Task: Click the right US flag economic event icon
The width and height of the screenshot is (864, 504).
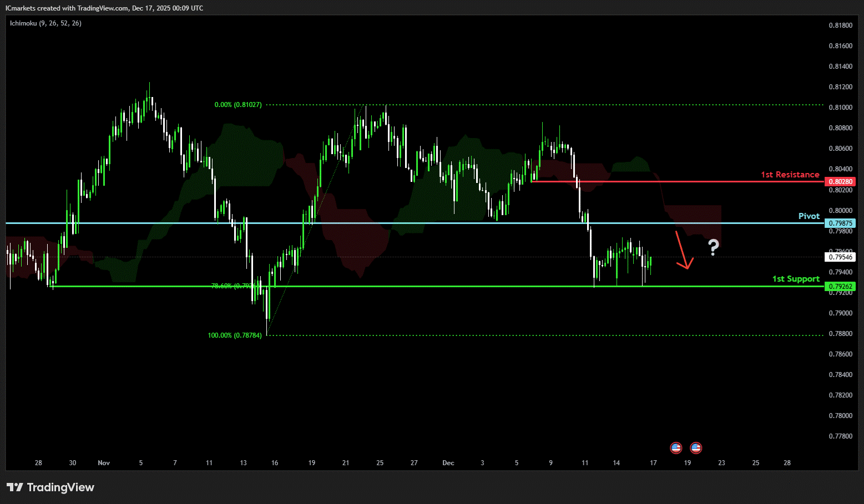Action: (x=695, y=447)
